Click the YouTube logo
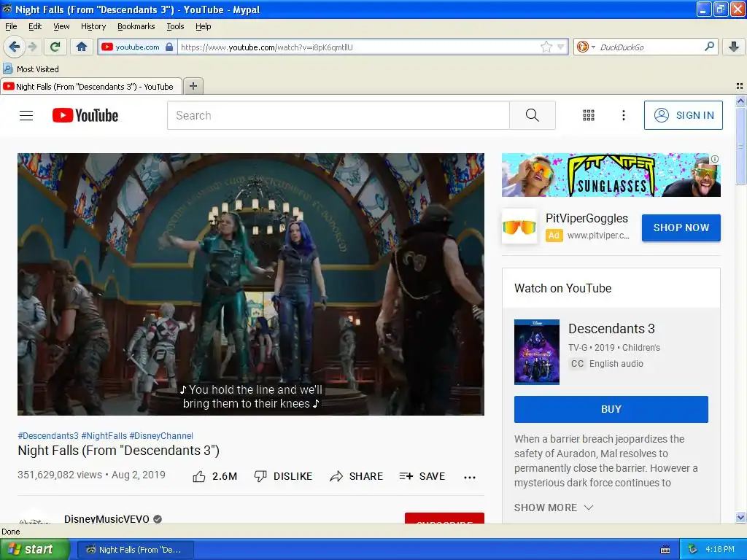Image resolution: width=747 pixels, height=560 pixels. [85, 115]
